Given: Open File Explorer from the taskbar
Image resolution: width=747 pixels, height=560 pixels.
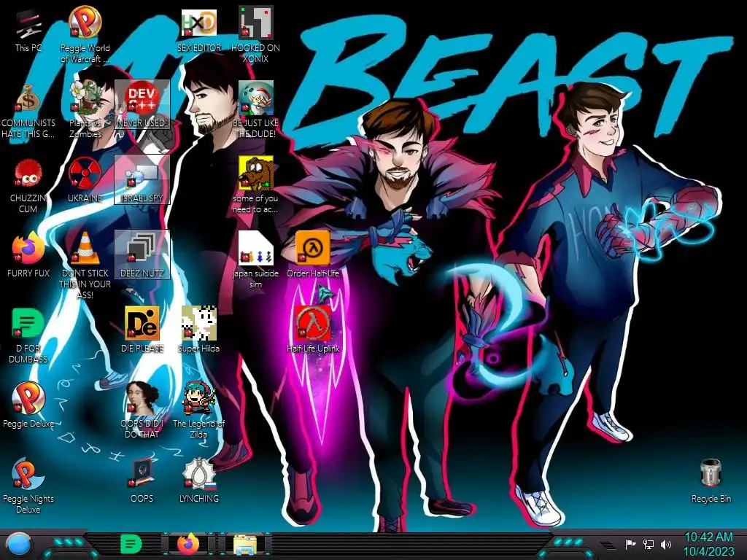Looking at the screenshot, I should tap(245, 545).
